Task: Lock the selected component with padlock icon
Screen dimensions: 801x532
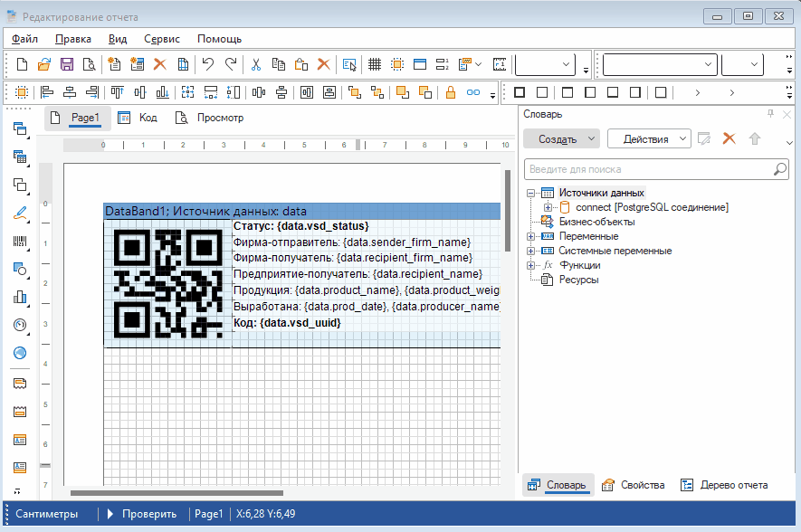Action: pyautogui.click(x=451, y=92)
